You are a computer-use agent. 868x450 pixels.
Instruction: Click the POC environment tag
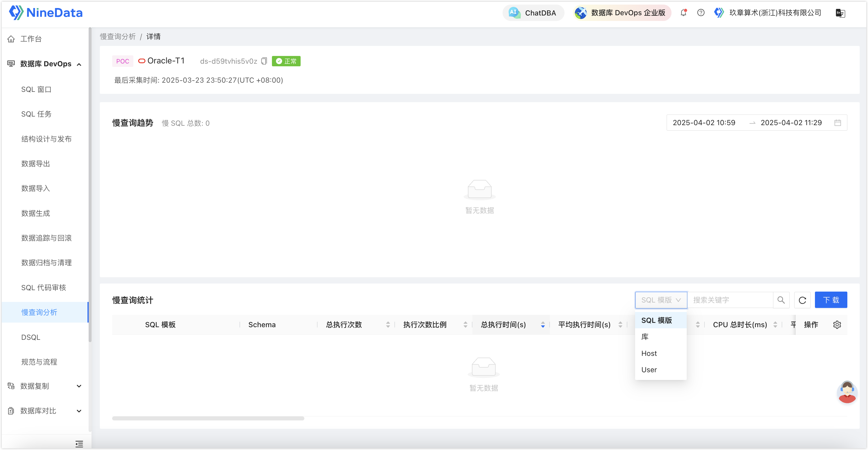point(123,61)
